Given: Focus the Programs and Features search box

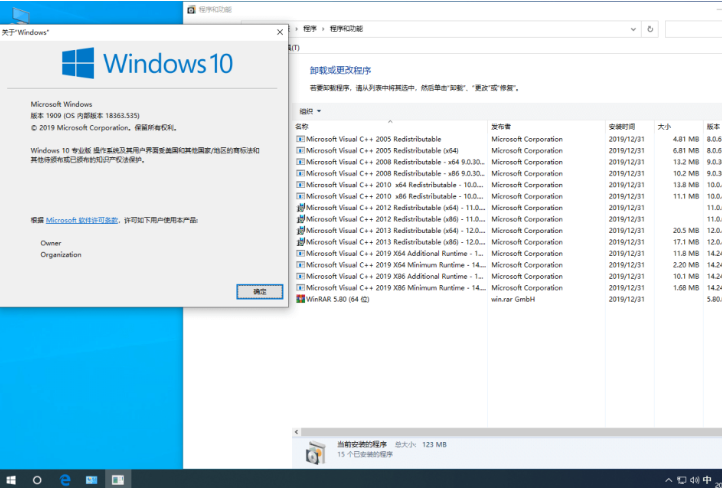Looking at the screenshot, I should point(693,29).
